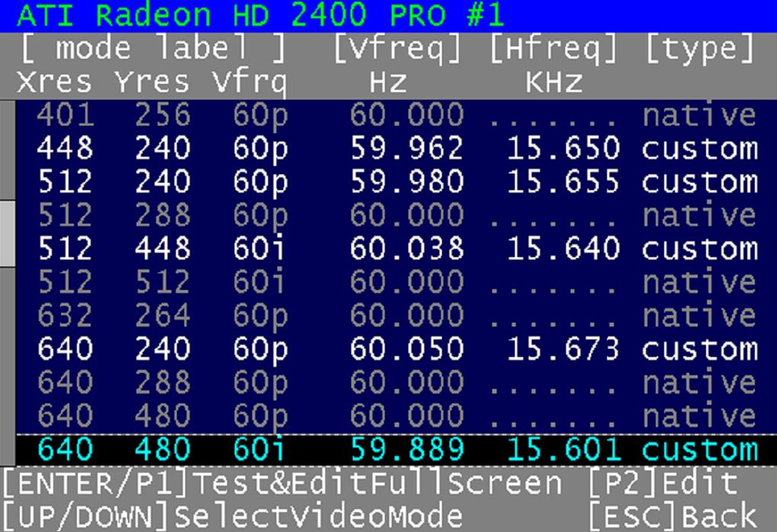The image size is (777, 532).
Task: Click the 60.038 Vfreq value
Action: (x=407, y=248)
